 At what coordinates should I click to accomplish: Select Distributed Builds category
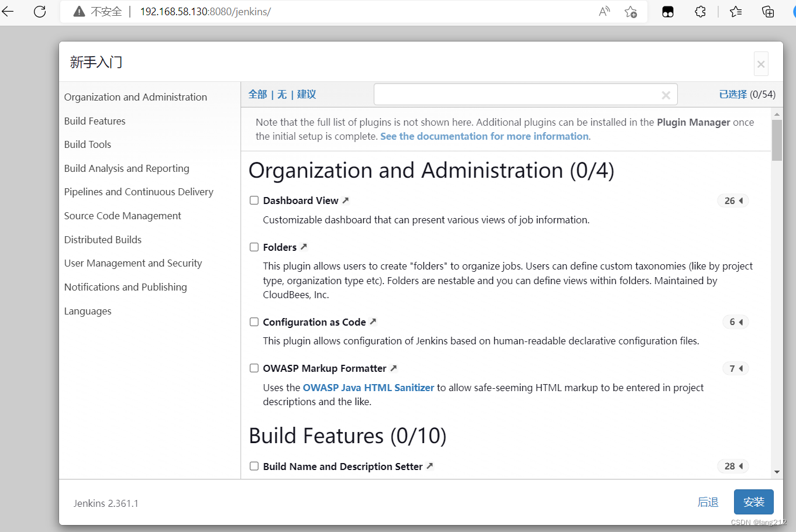click(x=103, y=240)
